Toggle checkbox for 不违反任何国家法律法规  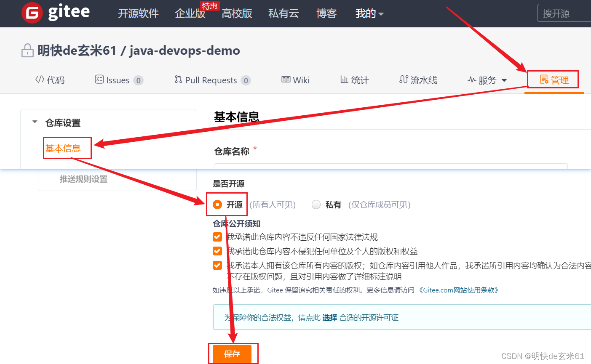pyautogui.click(x=217, y=237)
